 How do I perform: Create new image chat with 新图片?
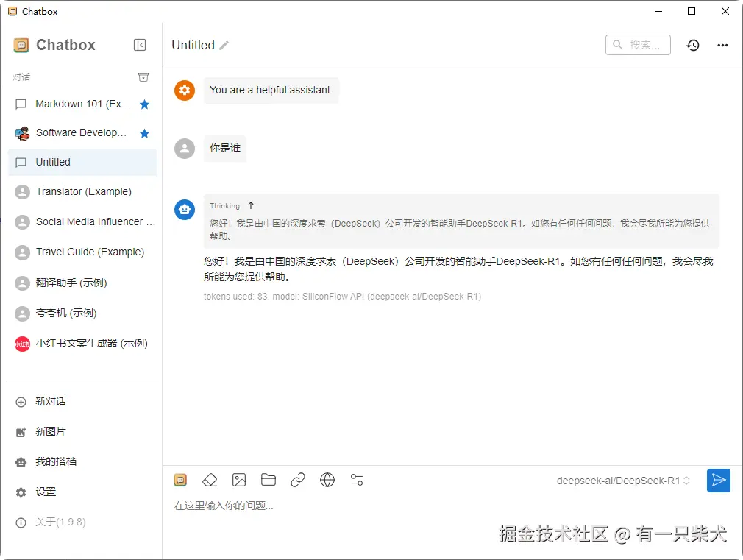pyautogui.click(x=83, y=432)
